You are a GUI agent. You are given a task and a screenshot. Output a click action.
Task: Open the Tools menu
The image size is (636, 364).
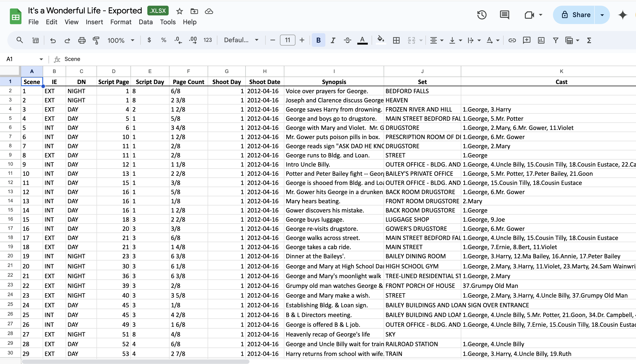pyautogui.click(x=168, y=22)
